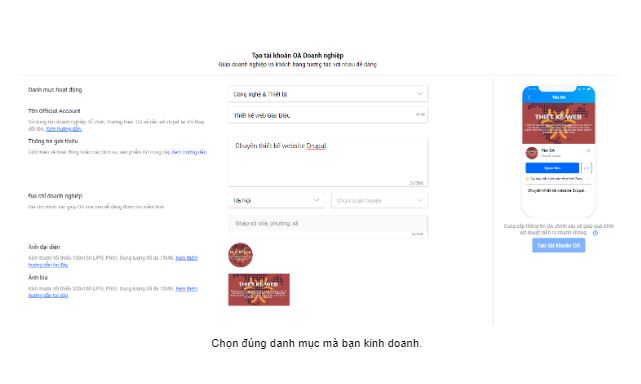The height and width of the screenshot is (384, 641).
Task: Focus the Tên Official Account input field
Action: (x=328, y=115)
